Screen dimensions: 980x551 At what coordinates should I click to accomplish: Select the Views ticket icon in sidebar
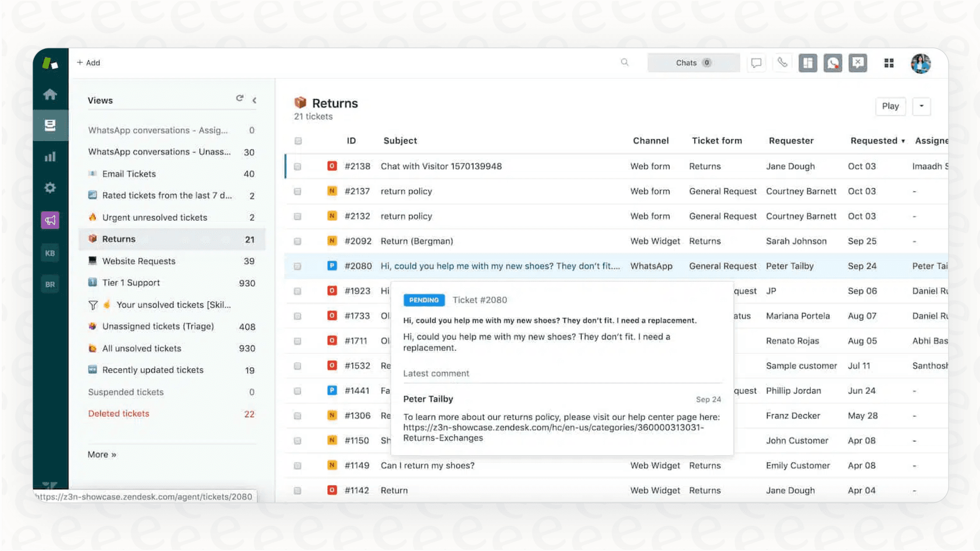[50, 125]
